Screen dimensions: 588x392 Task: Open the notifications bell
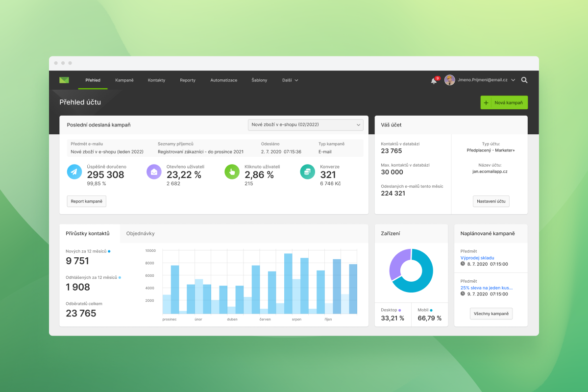(x=434, y=80)
